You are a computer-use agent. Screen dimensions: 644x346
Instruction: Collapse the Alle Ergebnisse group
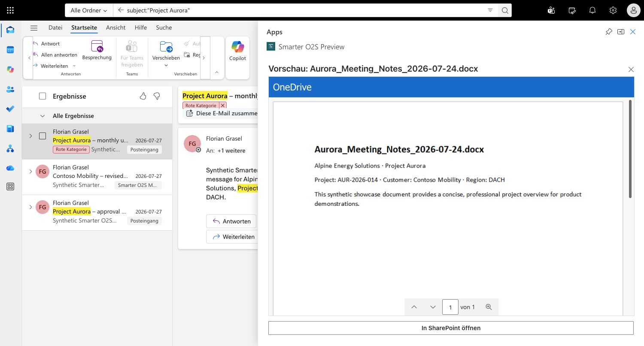43,116
